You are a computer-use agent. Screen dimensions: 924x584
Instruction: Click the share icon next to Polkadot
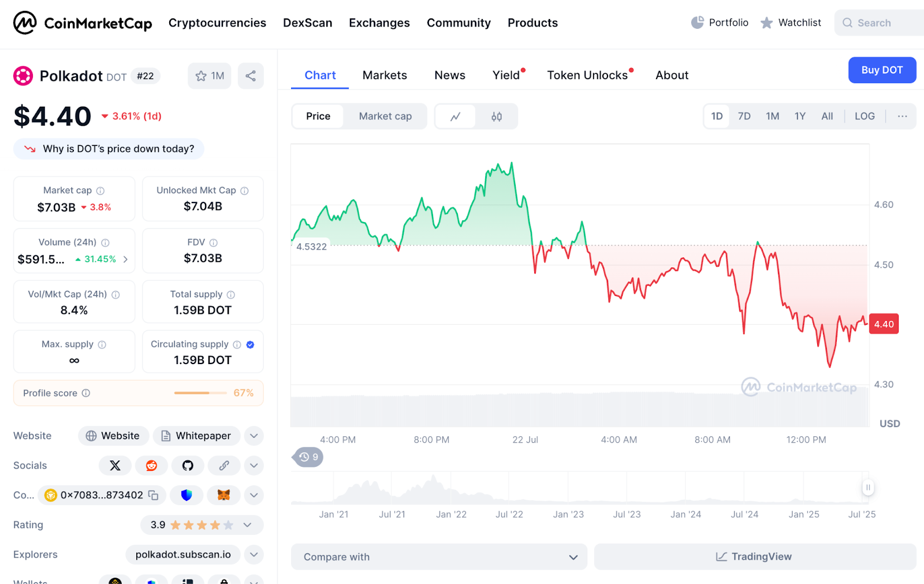(x=251, y=76)
